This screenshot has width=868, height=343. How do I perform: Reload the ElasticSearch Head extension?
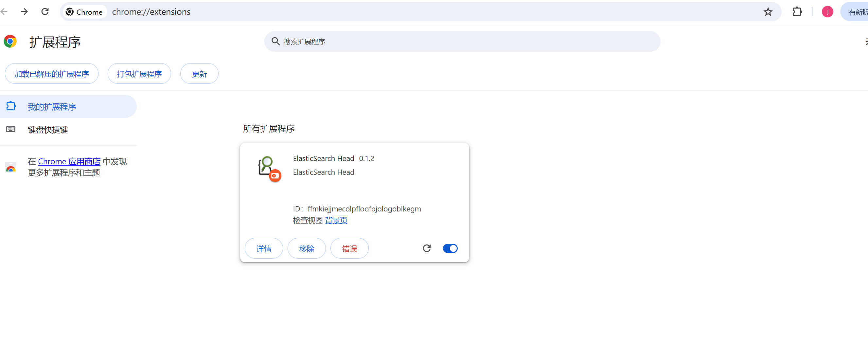[x=427, y=248]
